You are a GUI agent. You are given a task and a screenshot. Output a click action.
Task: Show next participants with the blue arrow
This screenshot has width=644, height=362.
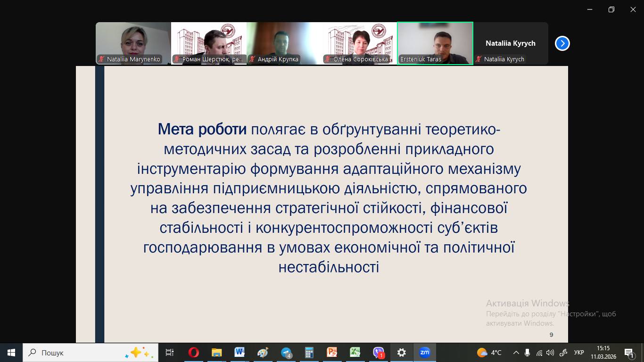tap(562, 43)
